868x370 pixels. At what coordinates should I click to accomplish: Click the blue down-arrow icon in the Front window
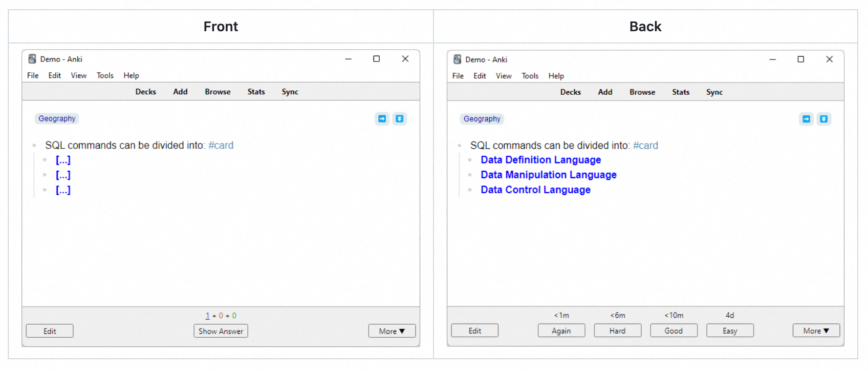[x=399, y=119]
